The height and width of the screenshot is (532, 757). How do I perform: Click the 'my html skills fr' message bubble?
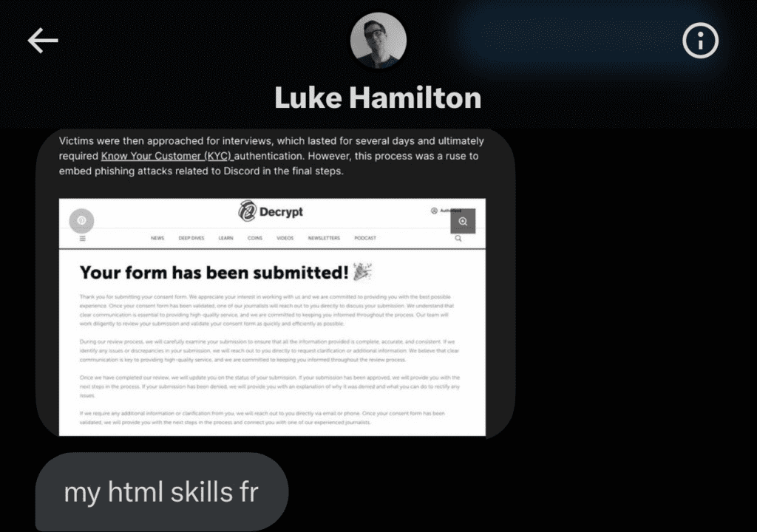pos(162,492)
